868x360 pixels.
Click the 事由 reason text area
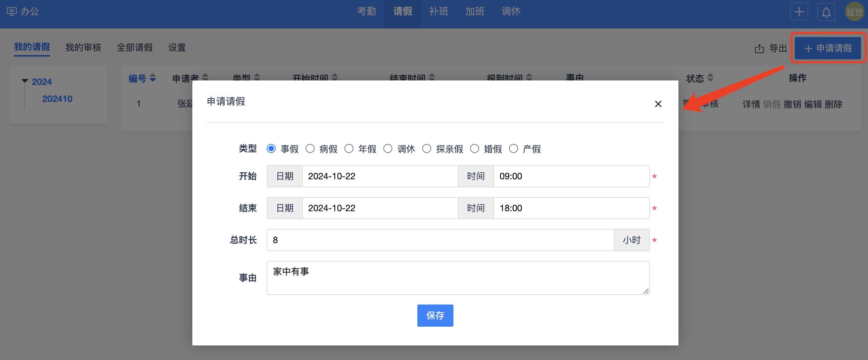point(458,277)
